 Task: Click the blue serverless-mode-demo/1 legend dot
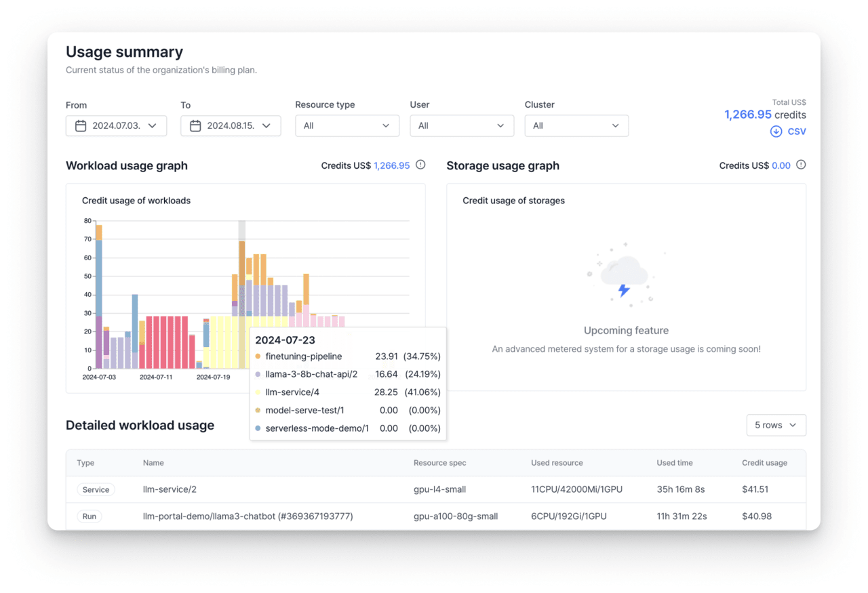pos(258,428)
